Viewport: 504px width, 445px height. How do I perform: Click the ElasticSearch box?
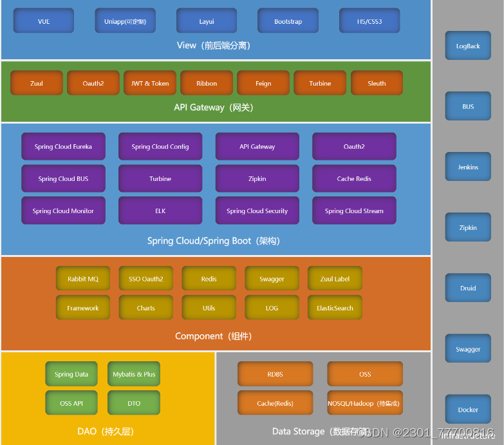pos(335,308)
